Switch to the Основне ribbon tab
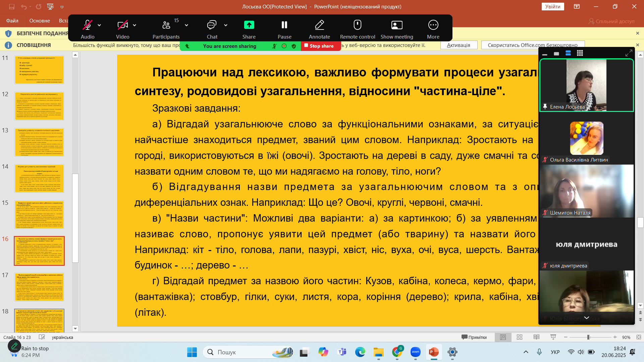This screenshot has width=644, height=362. [x=40, y=21]
